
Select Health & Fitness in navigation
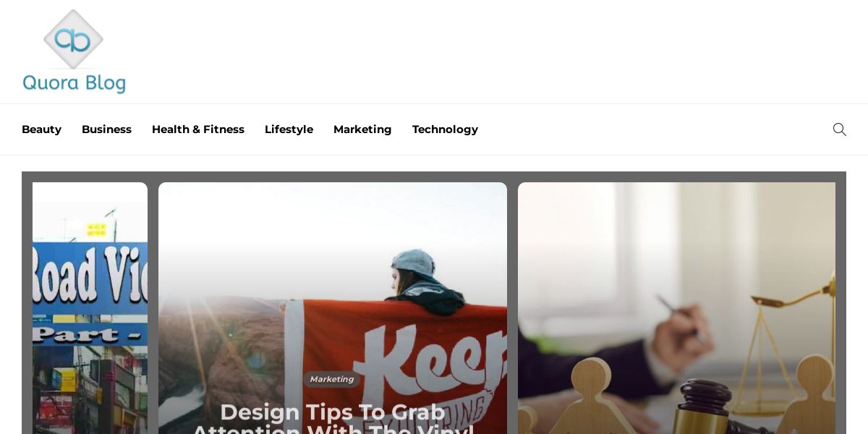[x=198, y=129]
